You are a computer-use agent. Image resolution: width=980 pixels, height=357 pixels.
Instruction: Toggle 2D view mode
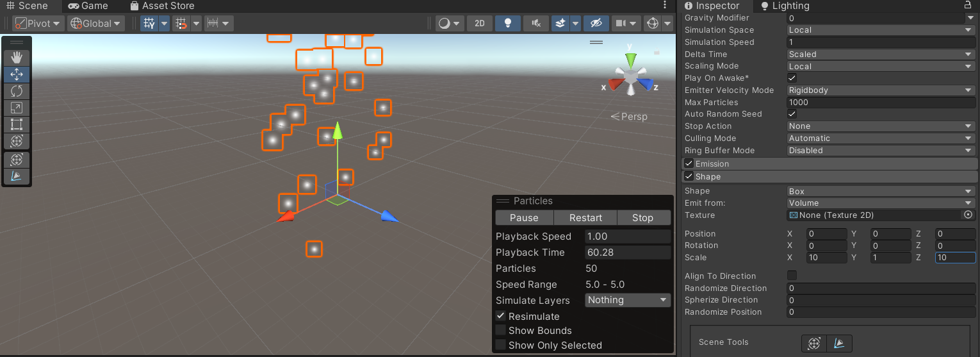[479, 24]
